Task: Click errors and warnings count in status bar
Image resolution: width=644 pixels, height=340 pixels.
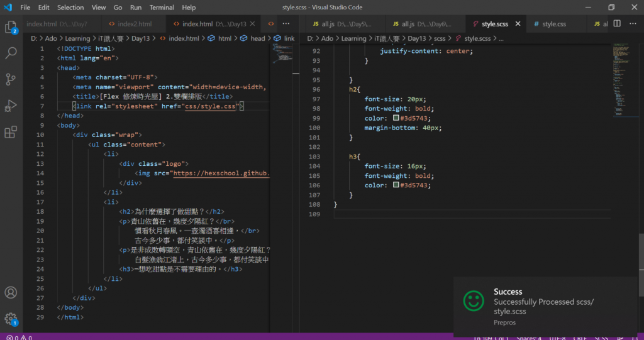Action: pyautogui.click(x=19, y=337)
